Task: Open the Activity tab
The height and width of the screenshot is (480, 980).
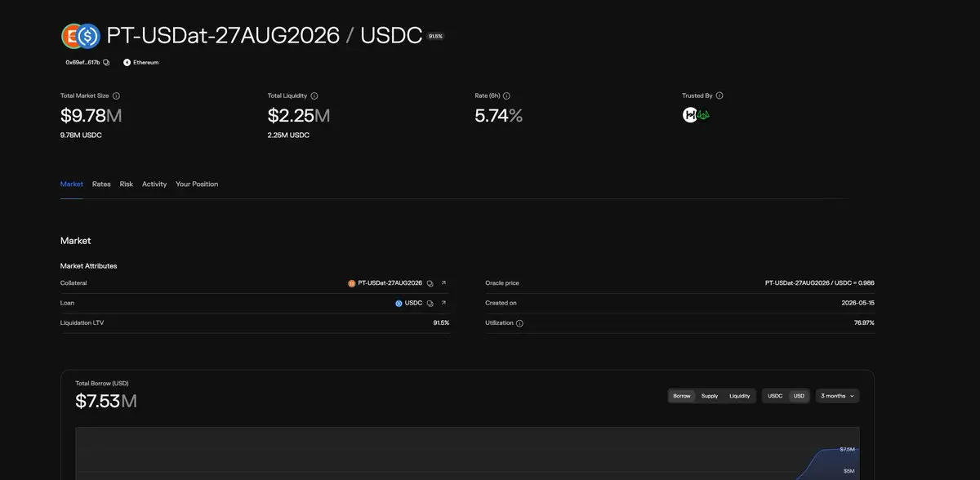Action: (154, 184)
